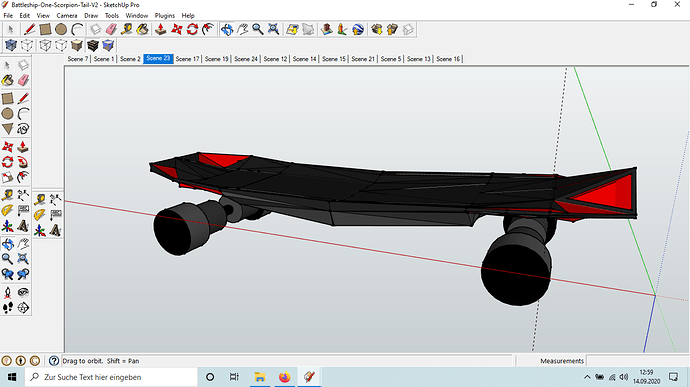690x387 pixels.
Task: Click the Orbit tool in top toolbar
Action: (227, 29)
